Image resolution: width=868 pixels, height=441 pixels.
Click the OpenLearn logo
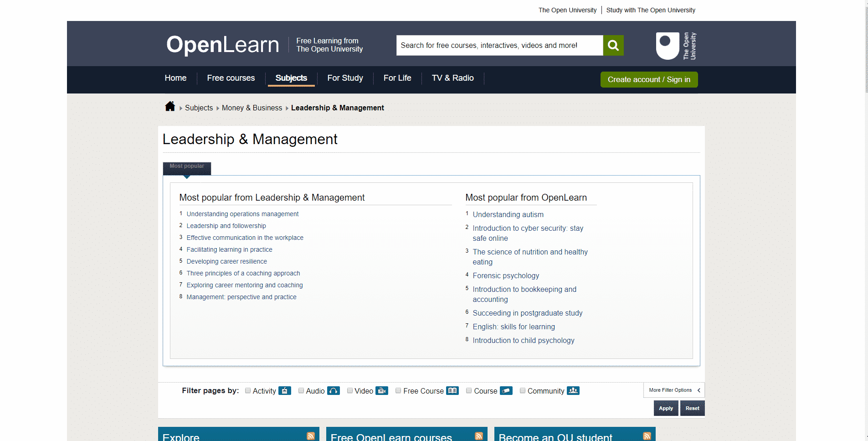[222, 45]
